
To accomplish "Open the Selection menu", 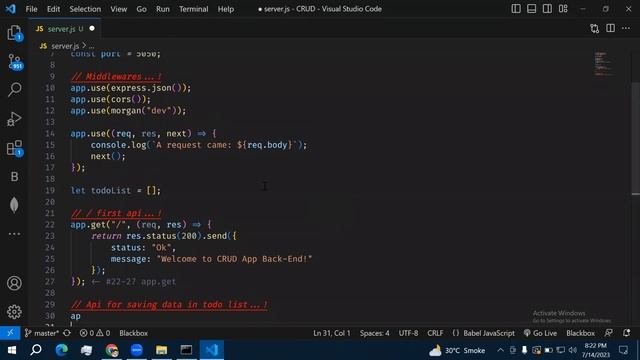I will tap(85, 9).
